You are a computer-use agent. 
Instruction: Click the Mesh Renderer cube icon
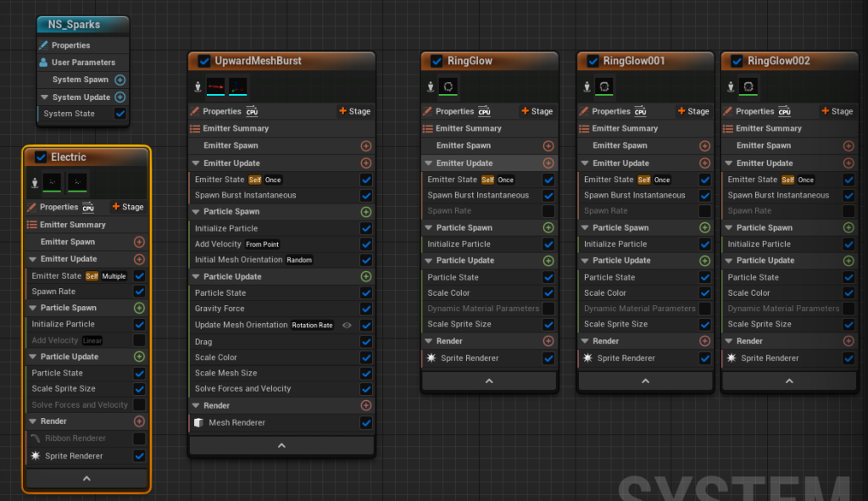[198, 423]
